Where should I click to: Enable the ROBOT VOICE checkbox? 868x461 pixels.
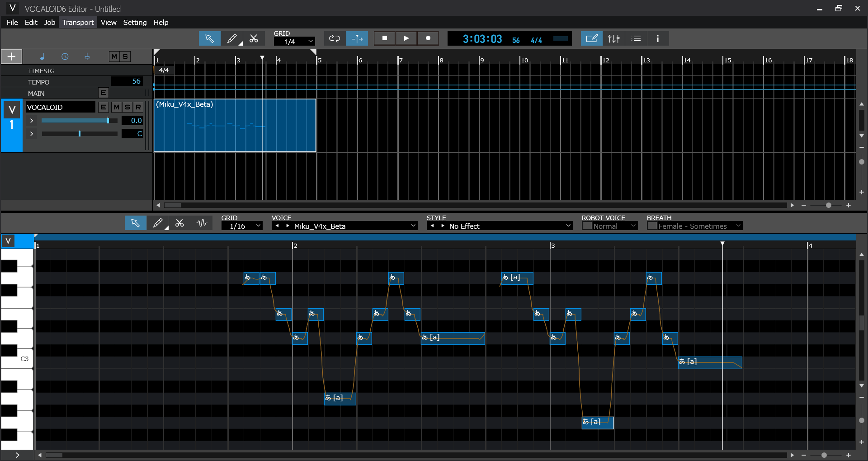(x=587, y=226)
